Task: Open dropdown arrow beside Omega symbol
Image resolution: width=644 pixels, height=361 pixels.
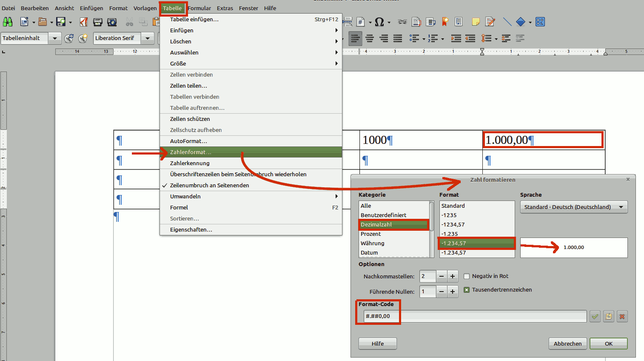Action: pyautogui.click(x=389, y=22)
